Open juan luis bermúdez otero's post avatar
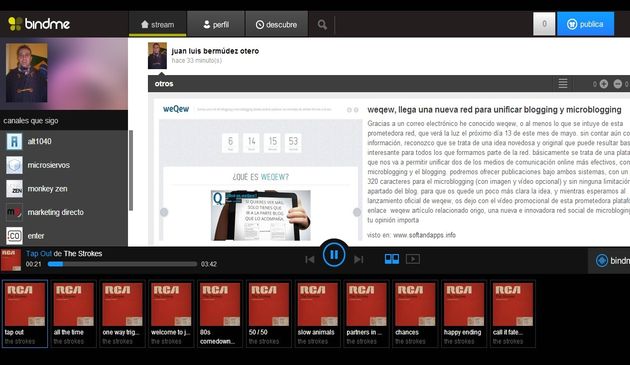Image resolution: width=630 pixels, height=365 pixels. click(157, 55)
